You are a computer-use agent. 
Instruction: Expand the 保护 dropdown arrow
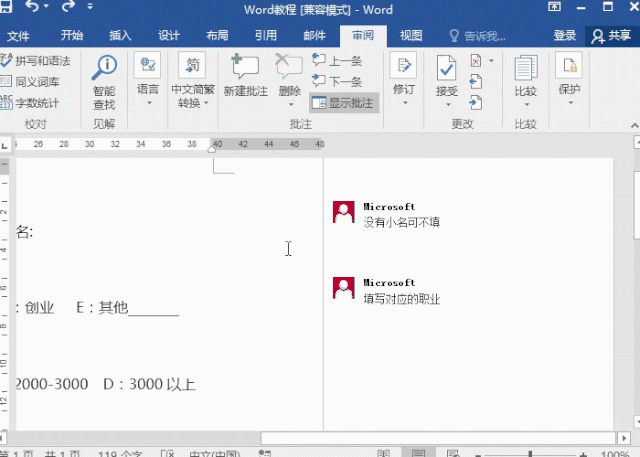571,103
